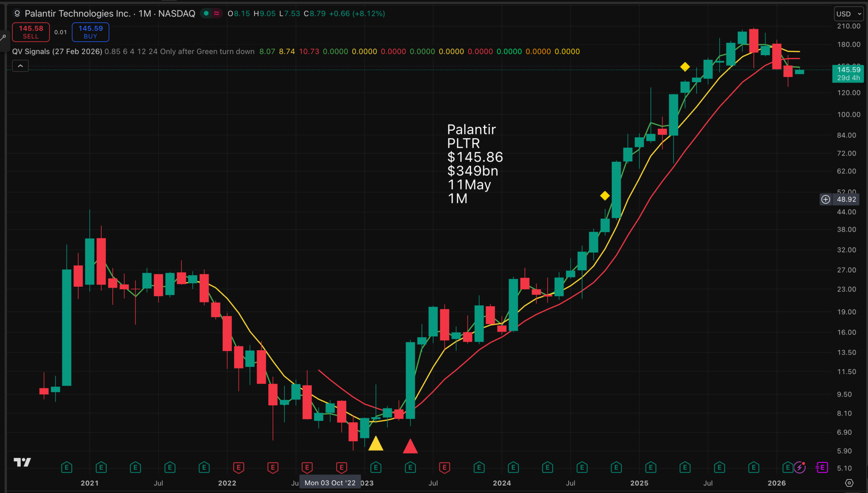
Task: Toggle the pink delayed-data wave indicator
Action: (217, 14)
